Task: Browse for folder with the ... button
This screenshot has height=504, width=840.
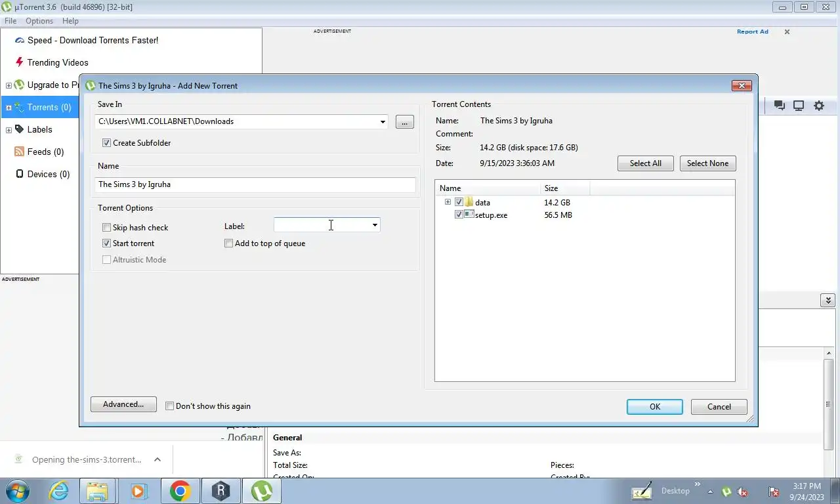Action: [x=405, y=122]
